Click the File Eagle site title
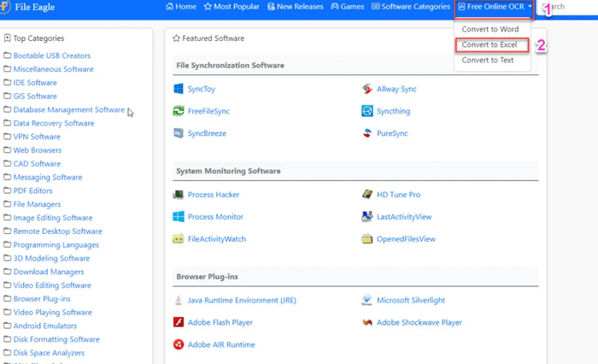The image size is (598, 364). (x=35, y=7)
